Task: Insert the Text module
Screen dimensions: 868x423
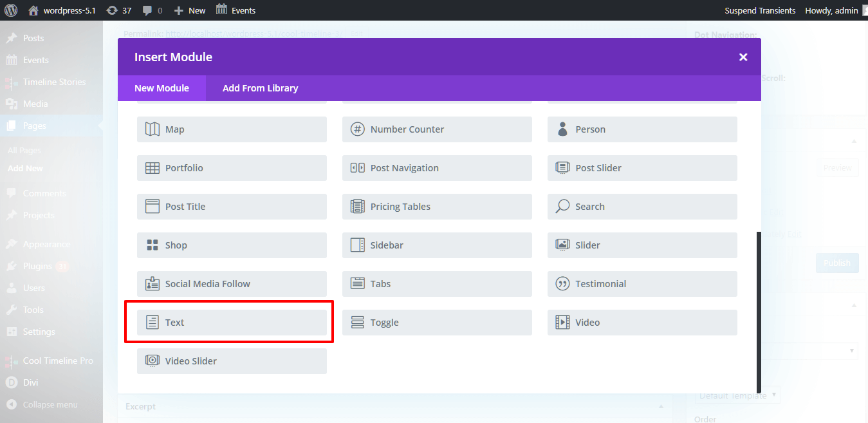Action: coord(232,323)
